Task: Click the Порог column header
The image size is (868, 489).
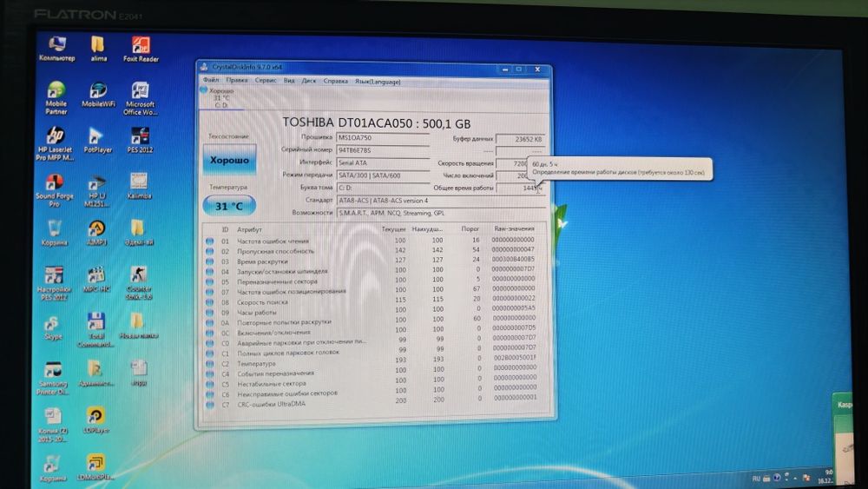Action: point(470,228)
